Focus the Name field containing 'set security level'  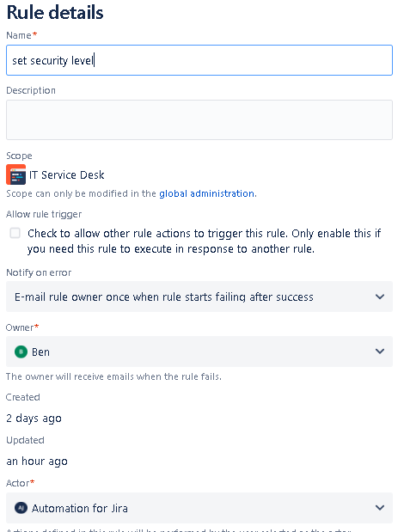(199, 60)
